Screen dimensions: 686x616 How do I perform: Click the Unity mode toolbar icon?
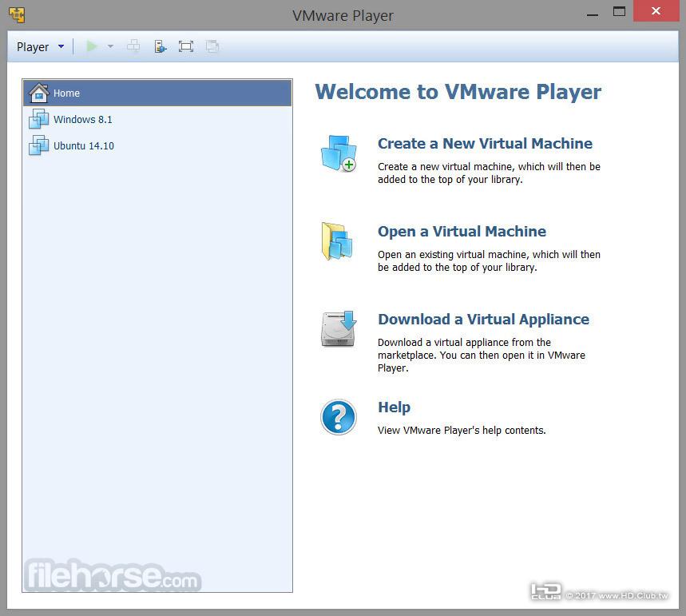[212, 46]
